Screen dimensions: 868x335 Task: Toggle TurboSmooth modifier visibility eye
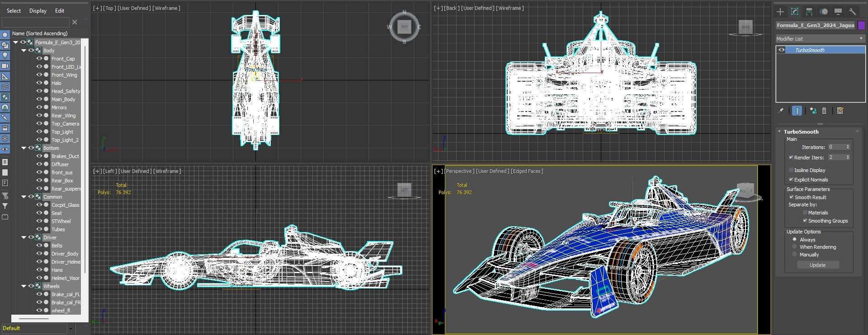click(x=782, y=50)
